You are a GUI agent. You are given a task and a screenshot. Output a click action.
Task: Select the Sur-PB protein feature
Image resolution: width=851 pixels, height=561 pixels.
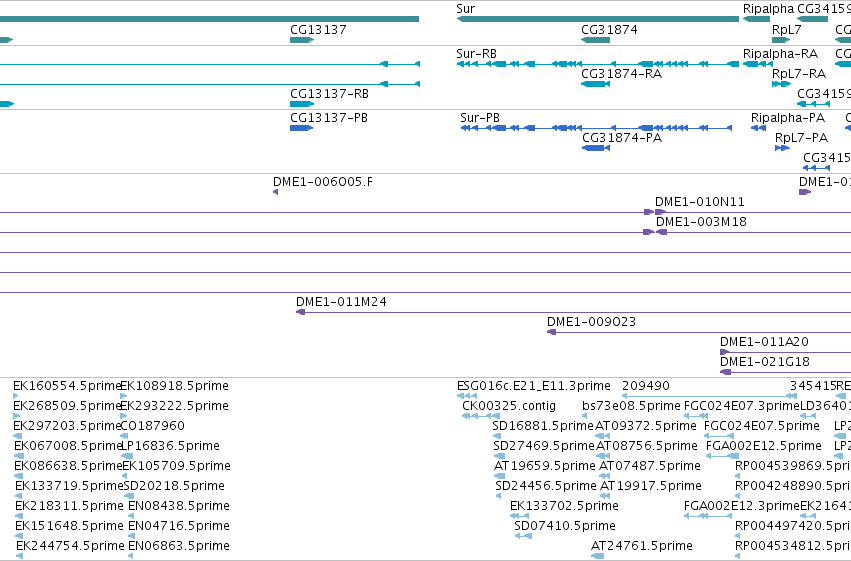[x=596, y=128]
